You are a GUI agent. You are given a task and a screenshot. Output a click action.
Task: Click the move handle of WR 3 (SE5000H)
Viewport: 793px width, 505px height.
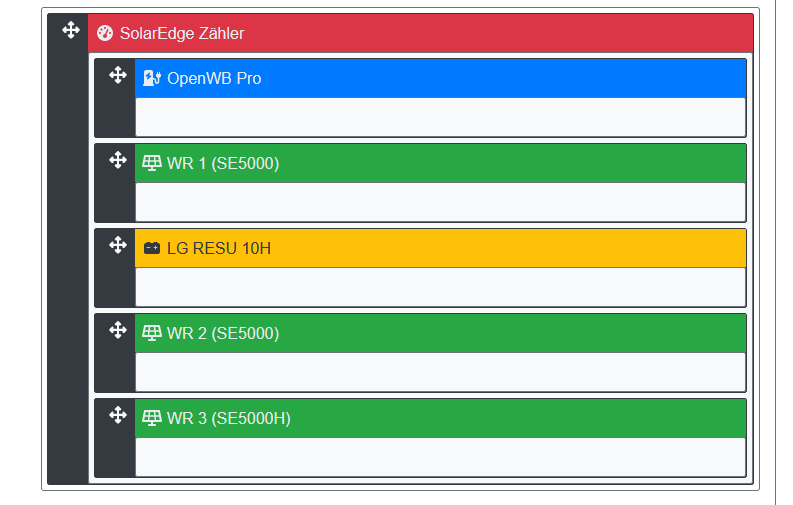[x=118, y=415]
